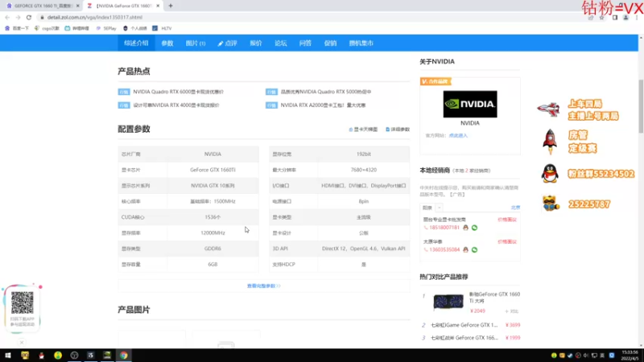Open the 显卡天梯图 link
Image resolution: width=644 pixels, height=362 pixels.
[363, 130]
